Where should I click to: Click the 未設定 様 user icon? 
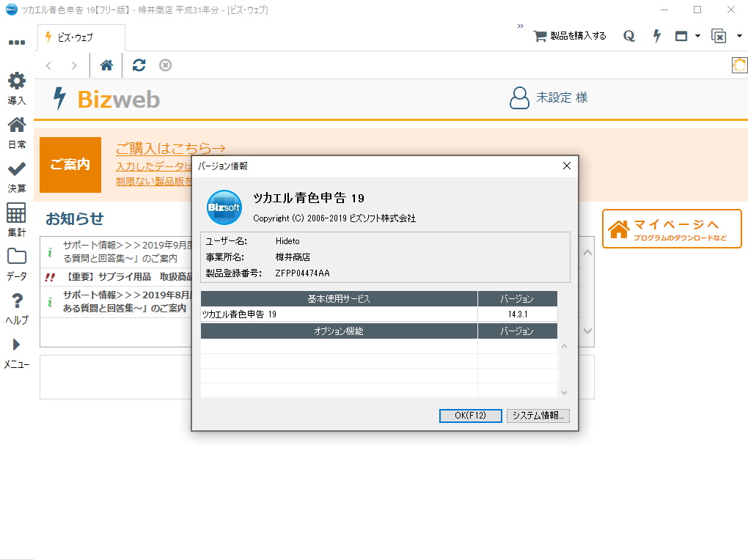pyautogui.click(x=519, y=97)
